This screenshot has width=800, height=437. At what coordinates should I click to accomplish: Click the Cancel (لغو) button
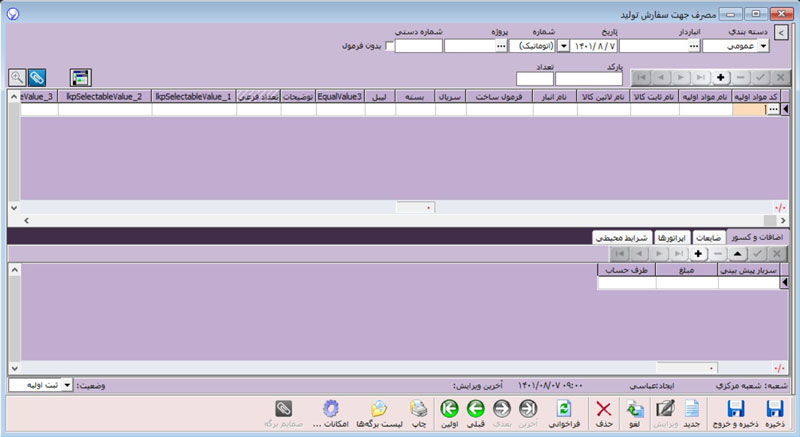tap(635, 410)
